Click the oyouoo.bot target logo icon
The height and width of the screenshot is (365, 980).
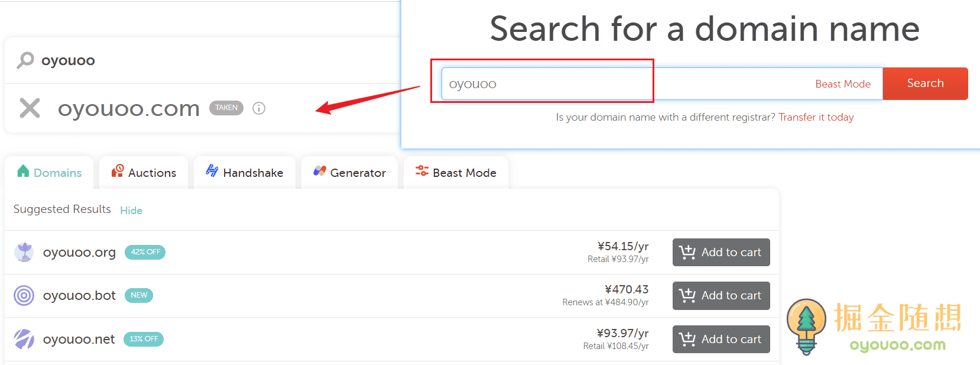24,295
